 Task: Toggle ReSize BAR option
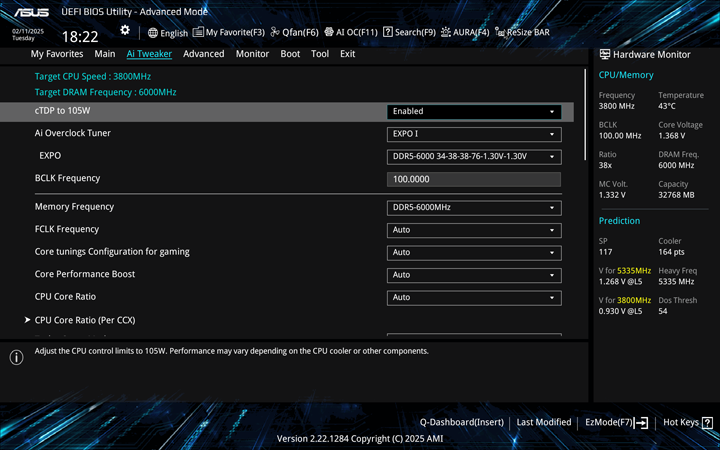click(521, 32)
